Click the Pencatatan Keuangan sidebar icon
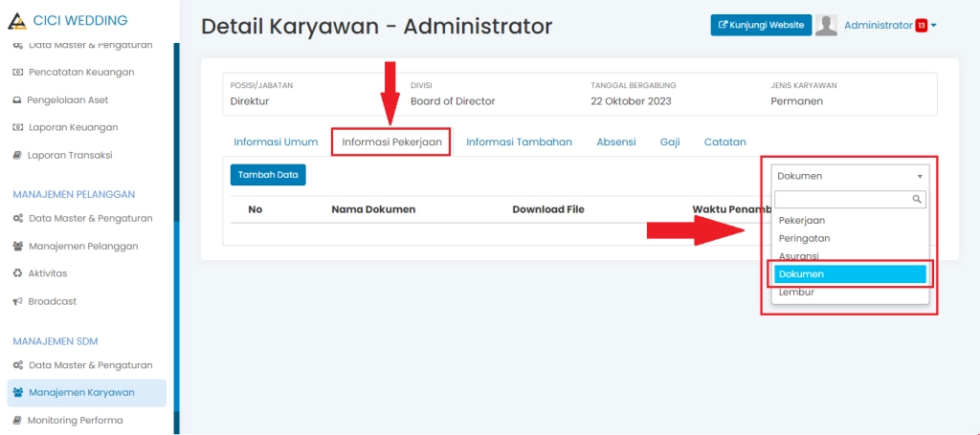Screen dimensions: 980x435 pos(17,72)
